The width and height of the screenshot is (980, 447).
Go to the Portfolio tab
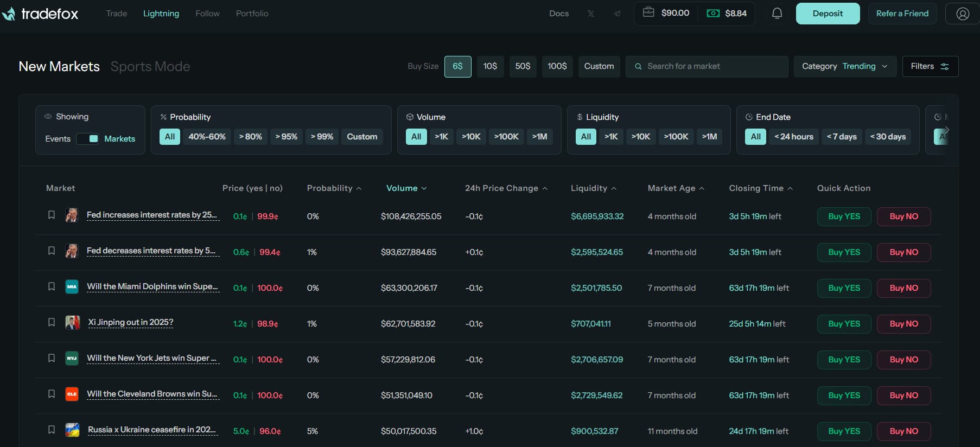click(x=252, y=14)
